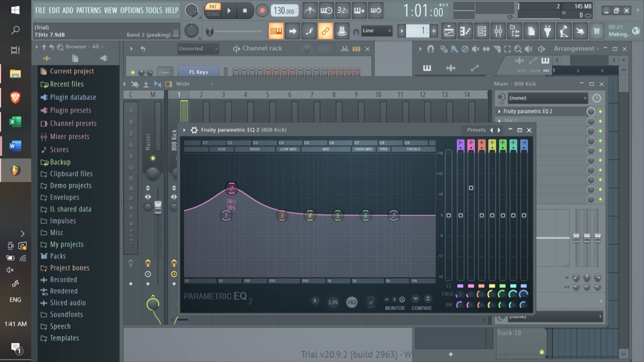The width and height of the screenshot is (644, 362).
Task: Open the ADD menu
Action: [x=68, y=11]
